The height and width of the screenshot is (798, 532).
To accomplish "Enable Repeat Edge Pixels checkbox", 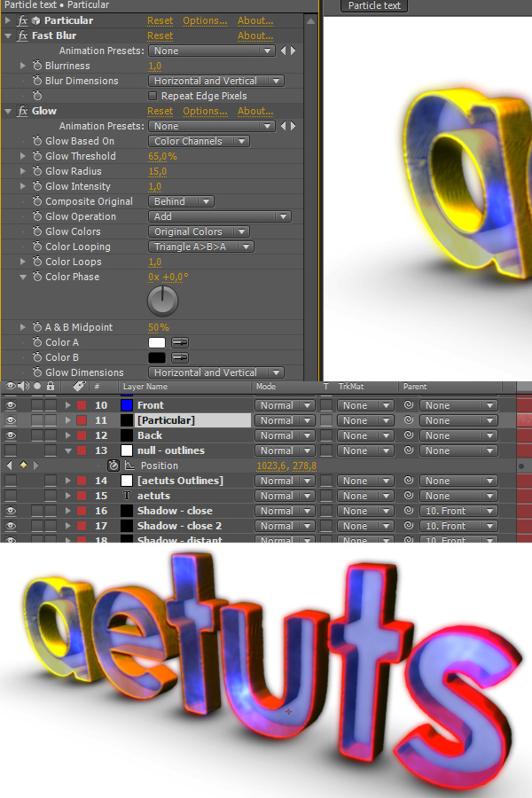I will click(x=153, y=96).
